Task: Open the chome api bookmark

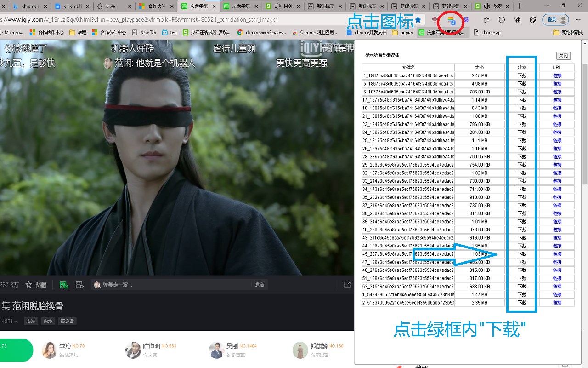Action: point(487,33)
